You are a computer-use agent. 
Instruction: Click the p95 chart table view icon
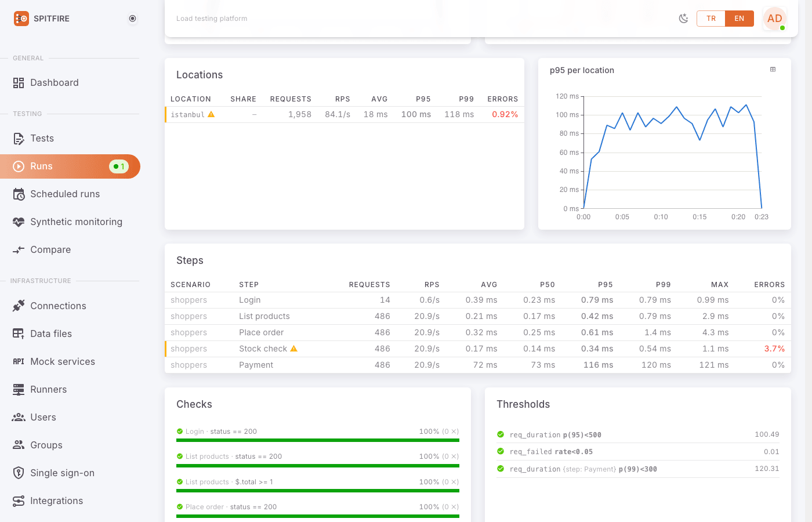(773, 70)
